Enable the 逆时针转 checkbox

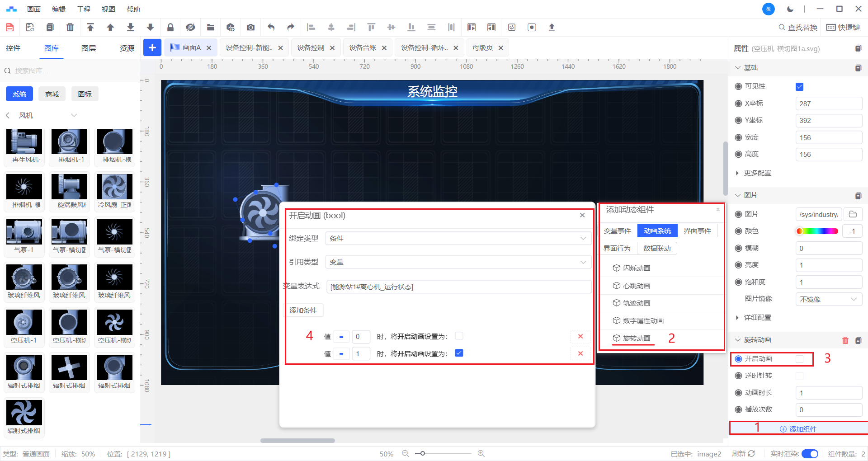click(799, 376)
